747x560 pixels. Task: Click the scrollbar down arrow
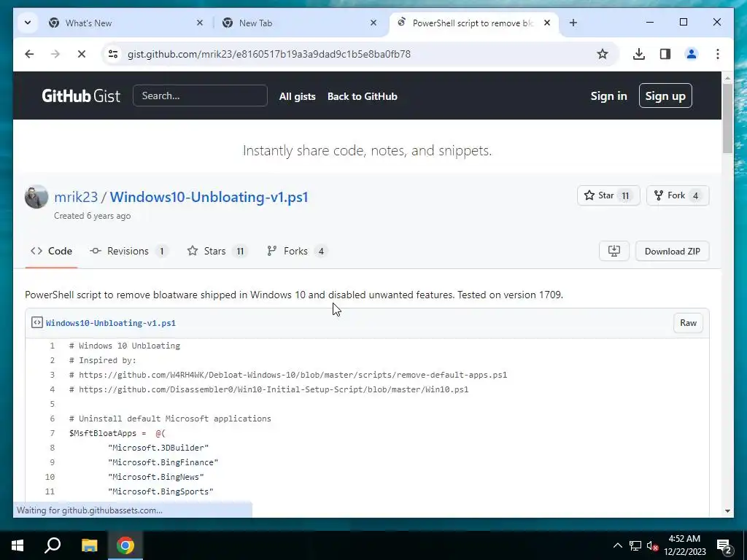coord(727,511)
